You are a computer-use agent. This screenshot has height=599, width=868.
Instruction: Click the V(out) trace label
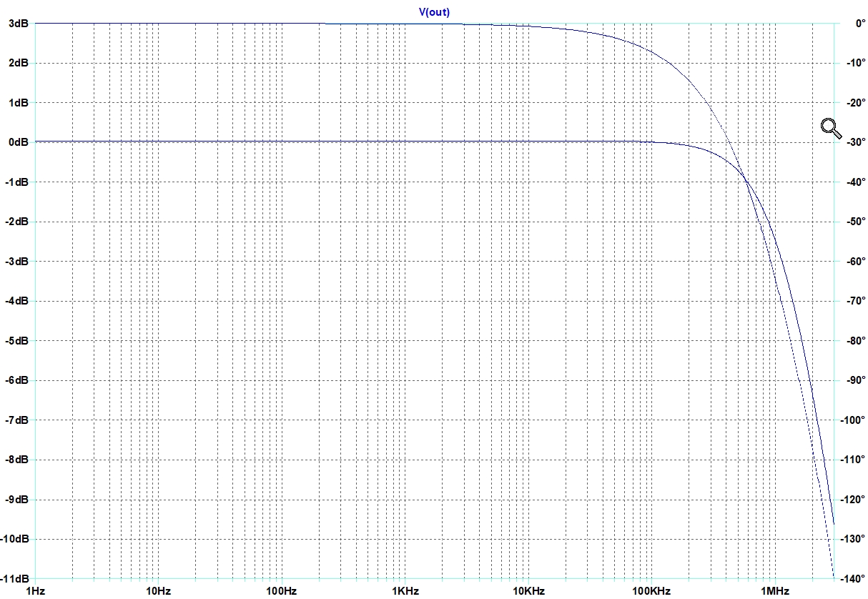click(x=434, y=12)
